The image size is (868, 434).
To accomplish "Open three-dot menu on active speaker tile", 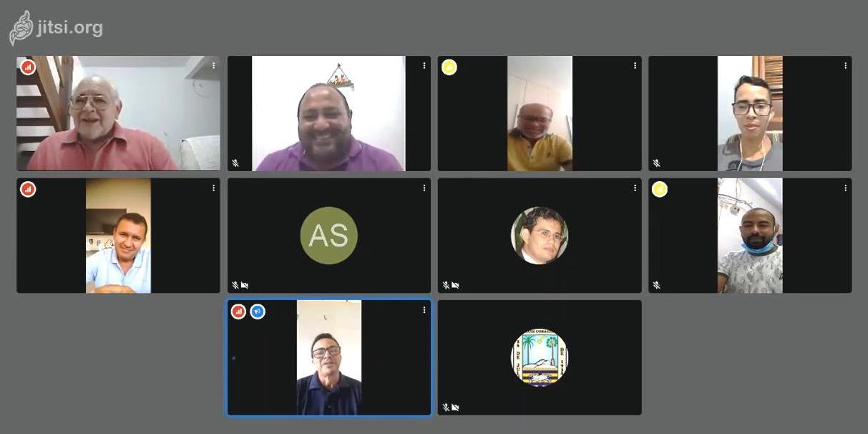I will click(424, 310).
